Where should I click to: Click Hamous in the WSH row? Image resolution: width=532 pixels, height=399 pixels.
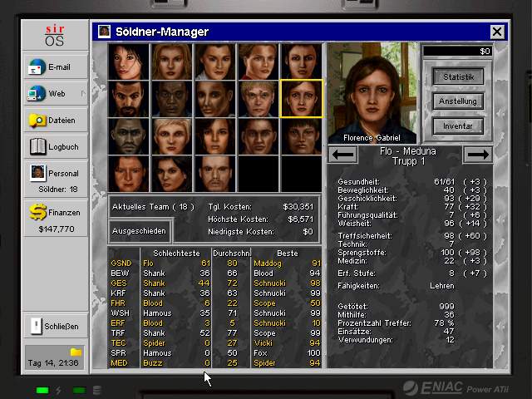pos(157,313)
